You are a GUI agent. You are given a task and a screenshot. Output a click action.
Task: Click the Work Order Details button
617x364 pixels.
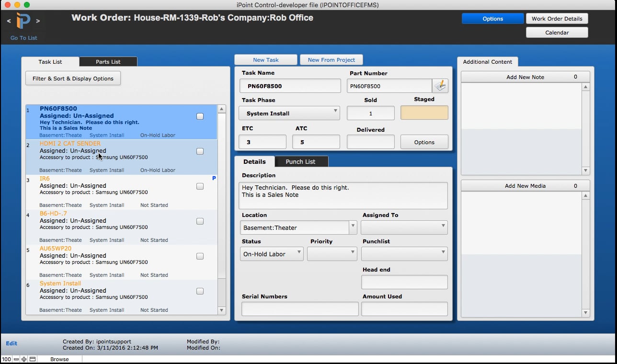tap(557, 19)
